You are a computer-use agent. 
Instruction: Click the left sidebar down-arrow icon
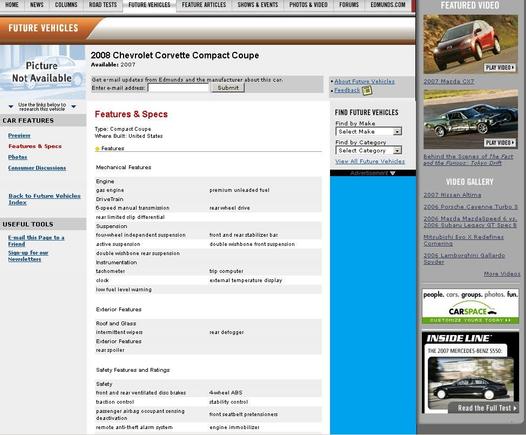point(11,107)
